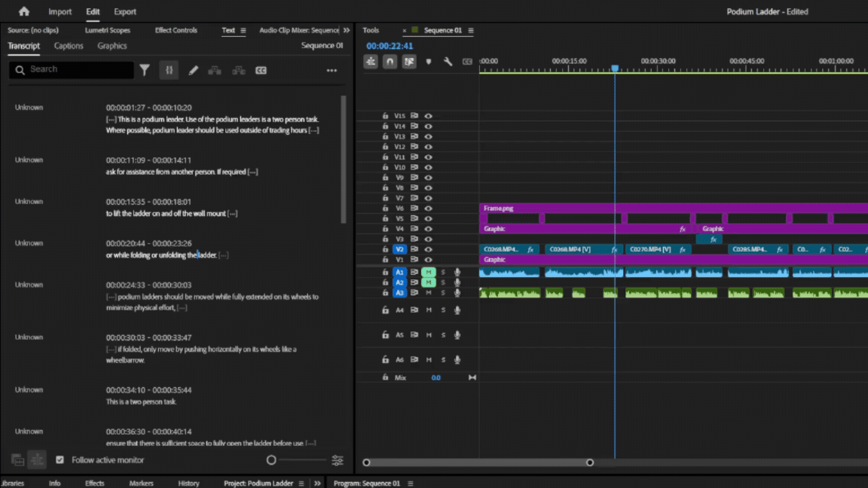The image size is (868, 488).
Task: Mute track A4
Action: 429,310
